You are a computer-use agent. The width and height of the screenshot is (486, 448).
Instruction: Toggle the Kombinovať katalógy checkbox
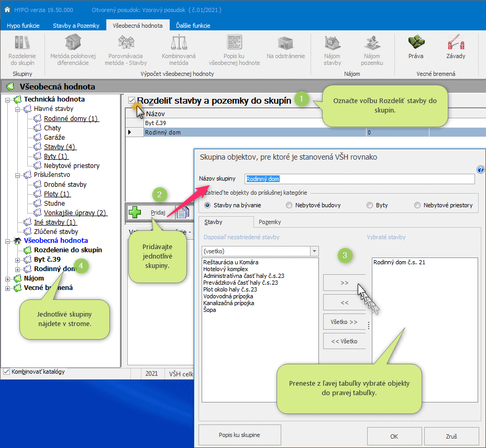pyautogui.click(x=6, y=372)
